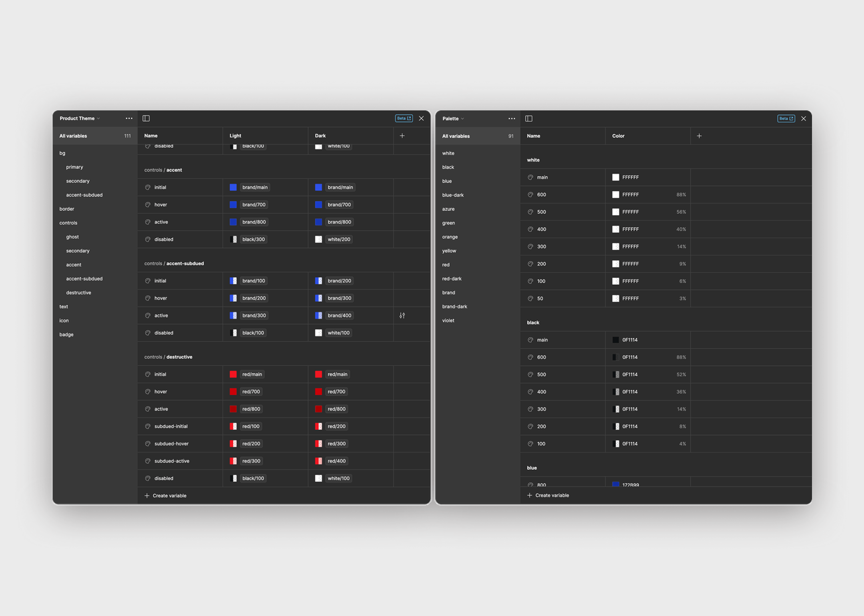This screenshot has width=864, height=616.
Task: Click the red/main swatch in Dark column
Action: point(318,374)
